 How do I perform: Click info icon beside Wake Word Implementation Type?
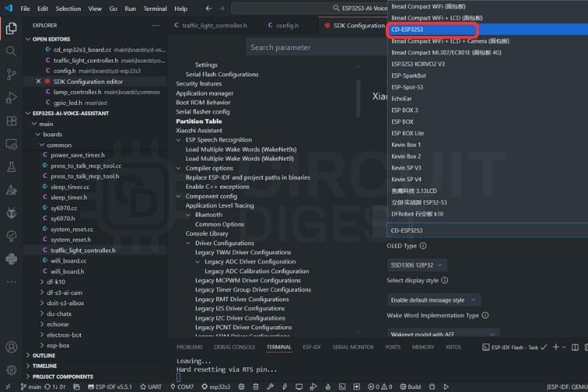tap(485, 315)
